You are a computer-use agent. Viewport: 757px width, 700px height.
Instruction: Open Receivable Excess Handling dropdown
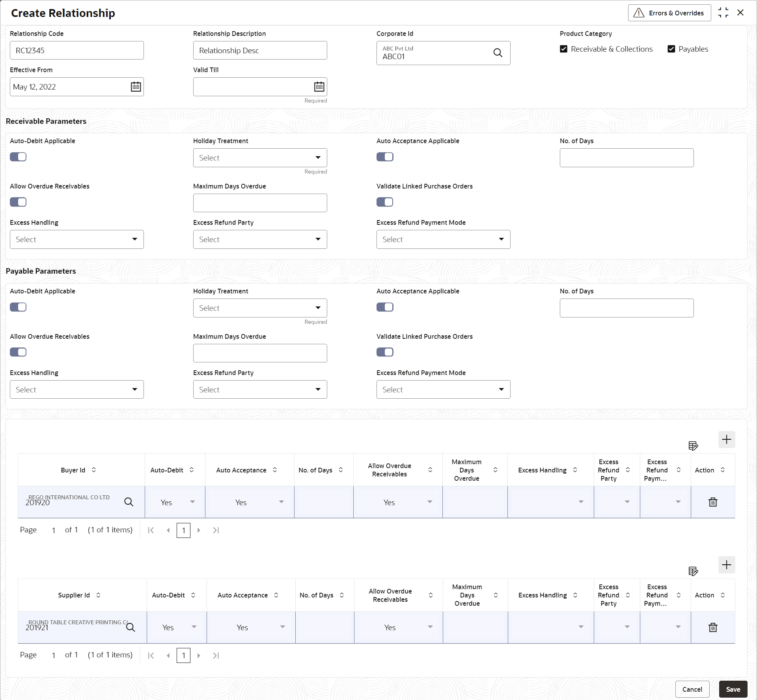77,239
